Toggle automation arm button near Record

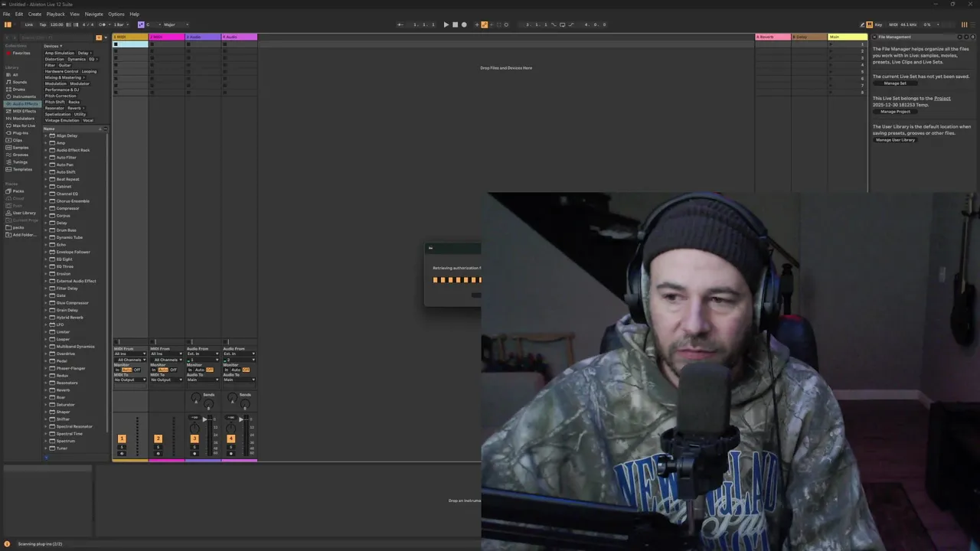pyautogui.click(x=484, y=24)
